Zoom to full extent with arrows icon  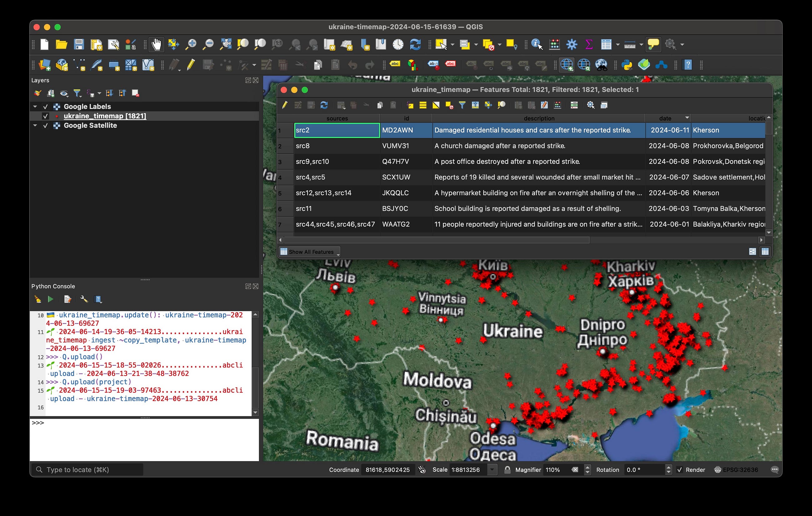(225, 44)
